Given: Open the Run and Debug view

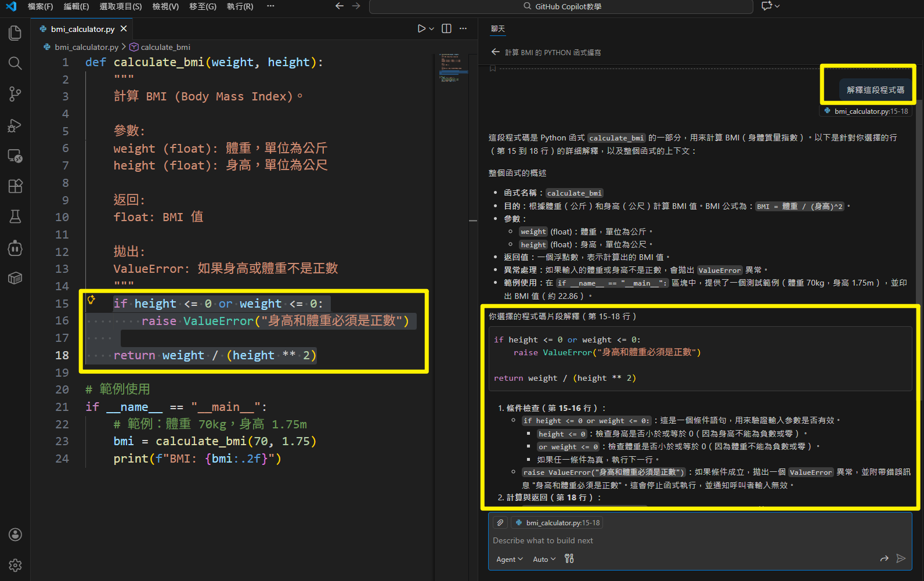Looking at the screenshot, I should point(15,125).
